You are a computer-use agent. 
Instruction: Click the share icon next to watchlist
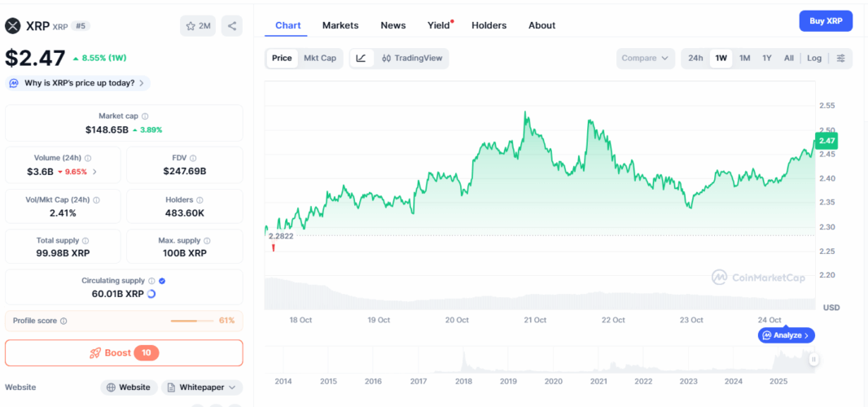(x=232, y=26)
